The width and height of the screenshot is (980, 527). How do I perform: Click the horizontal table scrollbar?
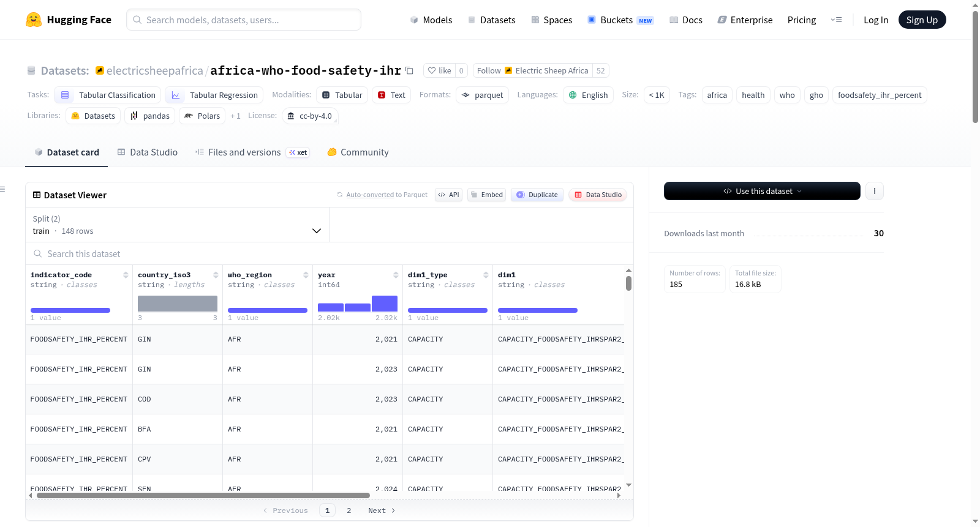click(x=203, y=495)
